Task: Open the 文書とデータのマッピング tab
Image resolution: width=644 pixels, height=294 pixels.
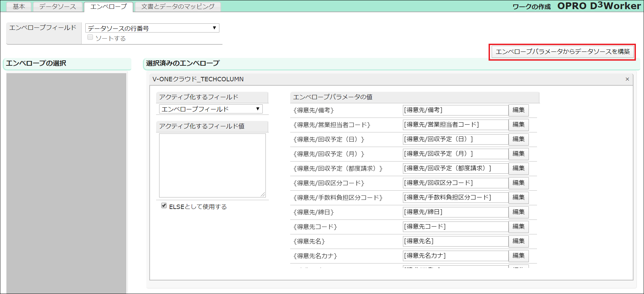Action: click(178, 7)
